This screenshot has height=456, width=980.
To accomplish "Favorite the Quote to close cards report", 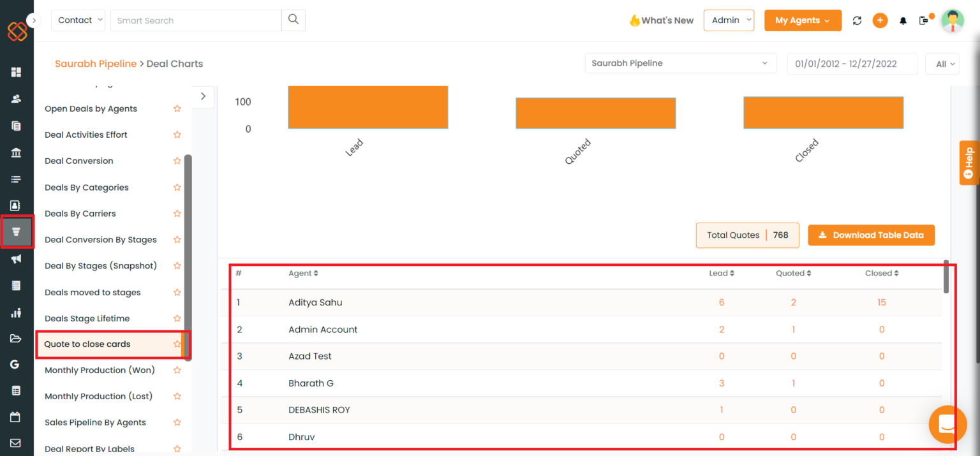I will [177, 344].
